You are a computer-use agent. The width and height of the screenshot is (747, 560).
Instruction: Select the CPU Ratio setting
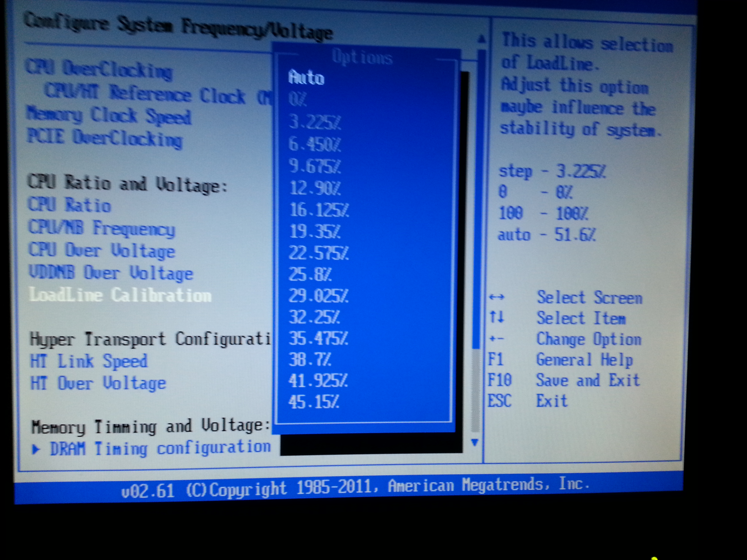coord(70,205)
